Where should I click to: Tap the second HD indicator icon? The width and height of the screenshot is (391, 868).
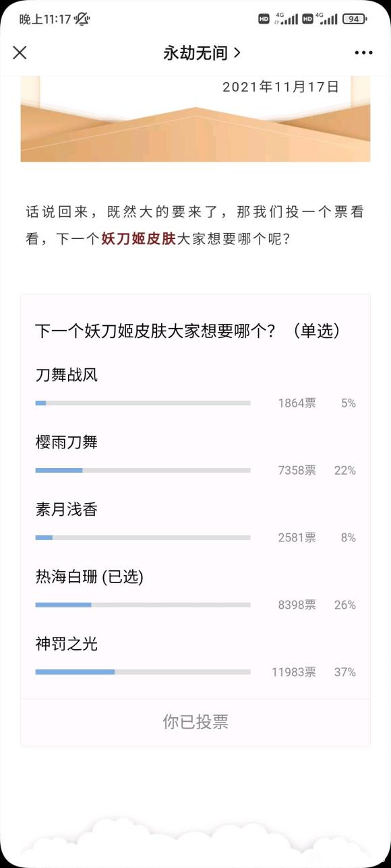click(x=307, y=19)
